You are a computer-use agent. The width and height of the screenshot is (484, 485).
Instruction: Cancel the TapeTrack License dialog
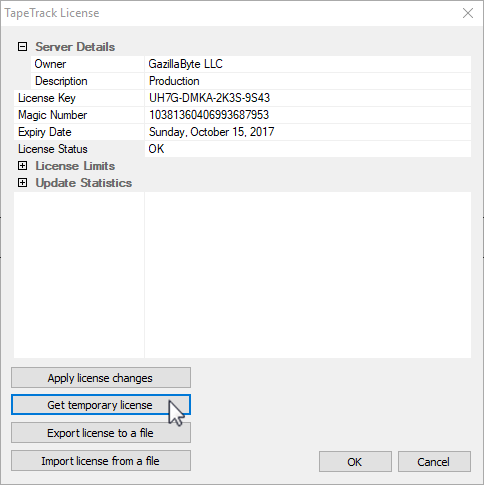pyautogui.click(x=434, y=462)
